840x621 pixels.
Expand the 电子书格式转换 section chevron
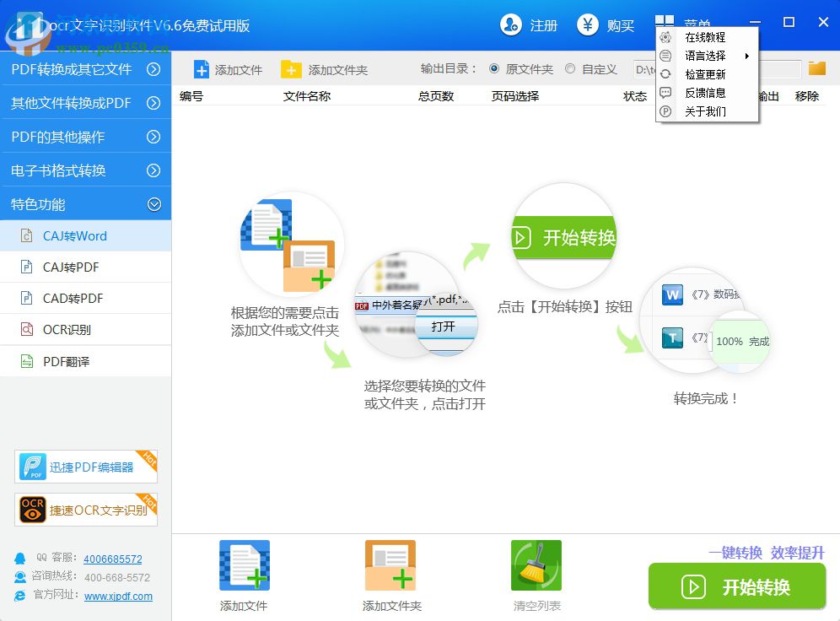[153, 170]
